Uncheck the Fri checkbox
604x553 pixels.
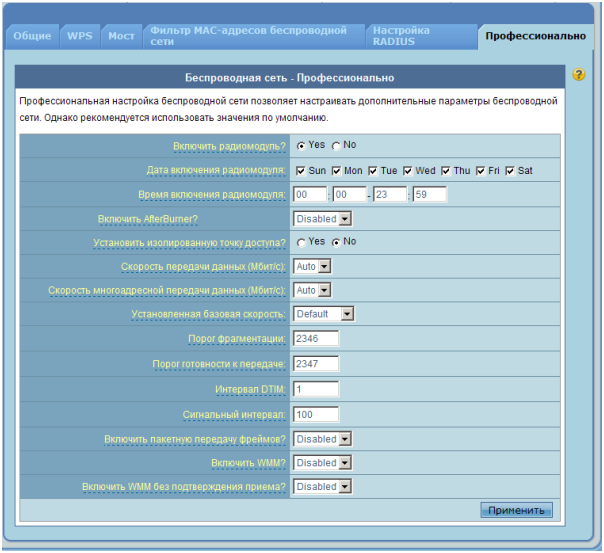480,171
